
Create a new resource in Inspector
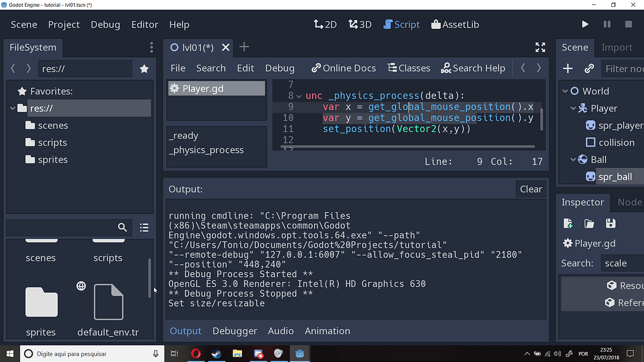pyautogui.click(x=568, y=224)
